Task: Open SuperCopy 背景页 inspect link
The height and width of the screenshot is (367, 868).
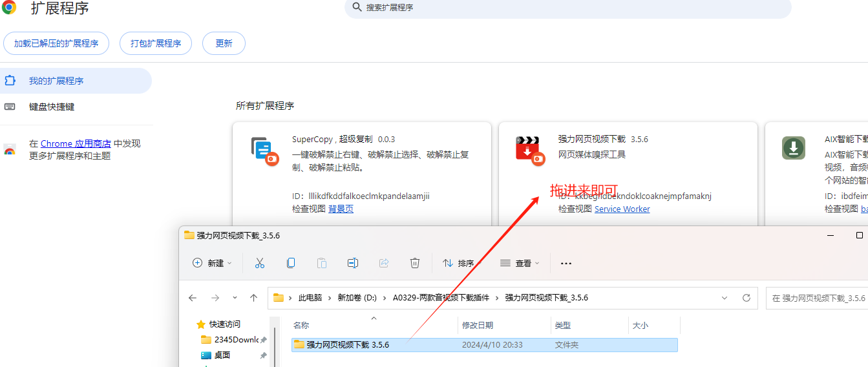Action: (x=341, y=209)
